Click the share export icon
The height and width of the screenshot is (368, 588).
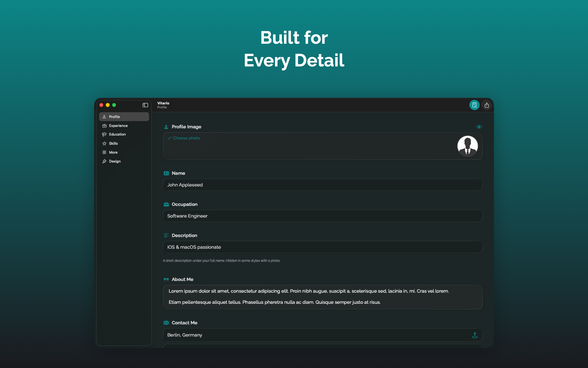point(487,105)
